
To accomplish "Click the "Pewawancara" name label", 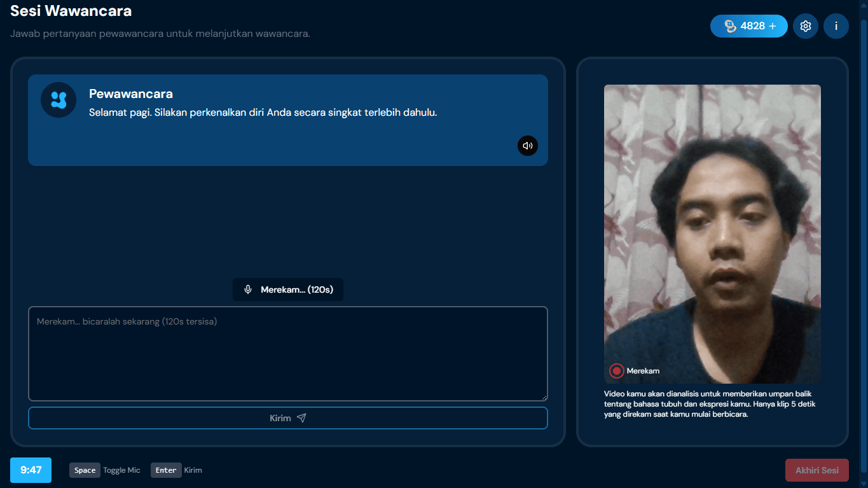I will 131,94.
